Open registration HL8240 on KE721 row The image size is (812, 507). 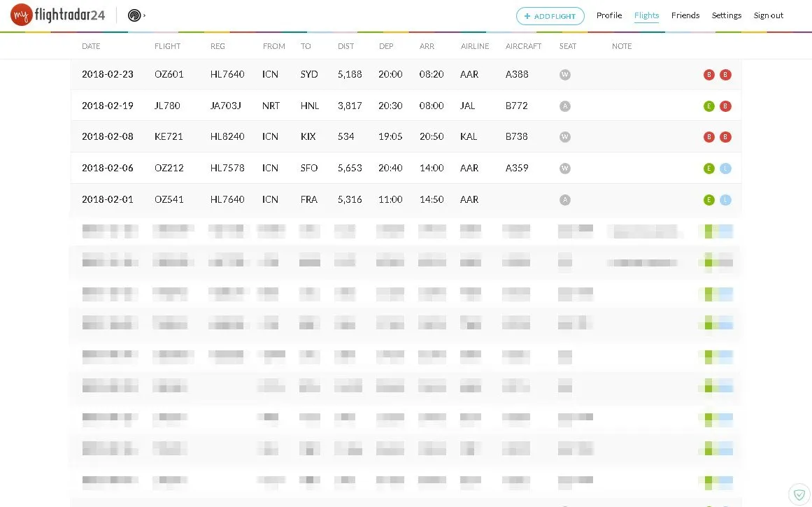227,137
